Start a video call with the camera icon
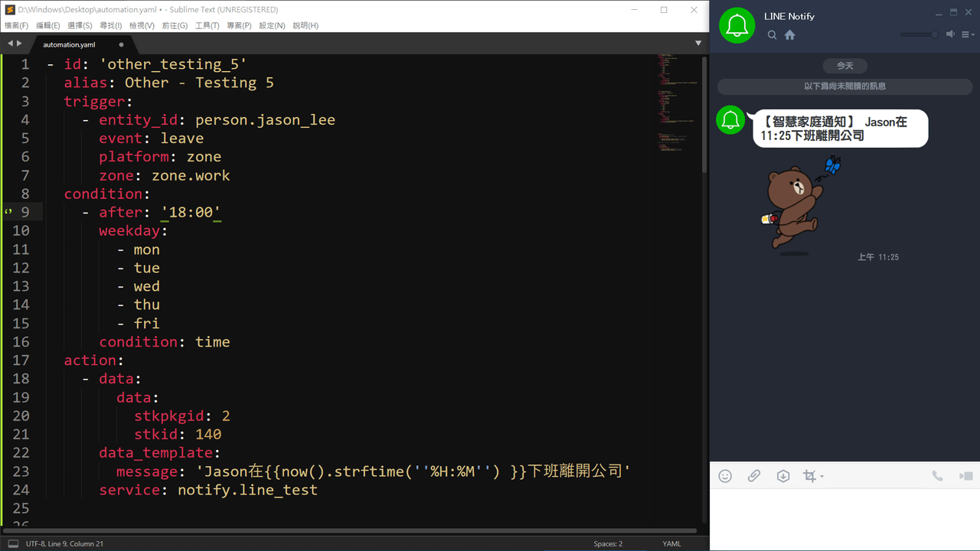980x551 pixels. (965, 476)
